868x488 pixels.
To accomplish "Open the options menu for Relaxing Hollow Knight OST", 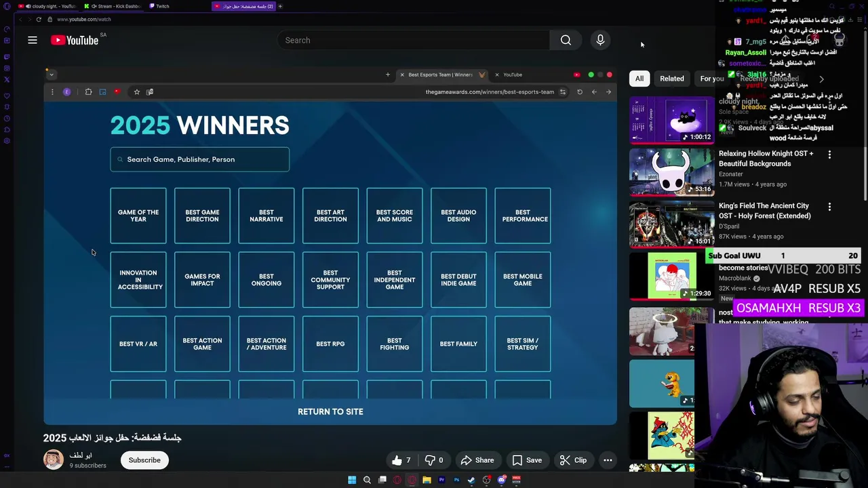I will click(829, 155).
